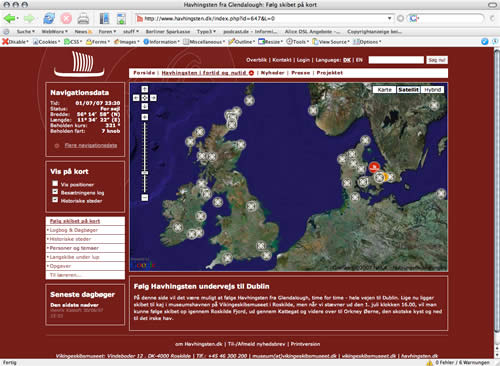Click the red circle icon after Havhingsten link
Screen dimensions: 500x366
click(x=251, y=73)
